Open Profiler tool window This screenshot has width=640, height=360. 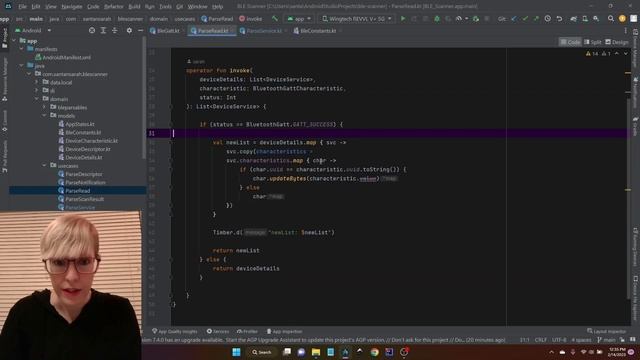pos(247,331)
